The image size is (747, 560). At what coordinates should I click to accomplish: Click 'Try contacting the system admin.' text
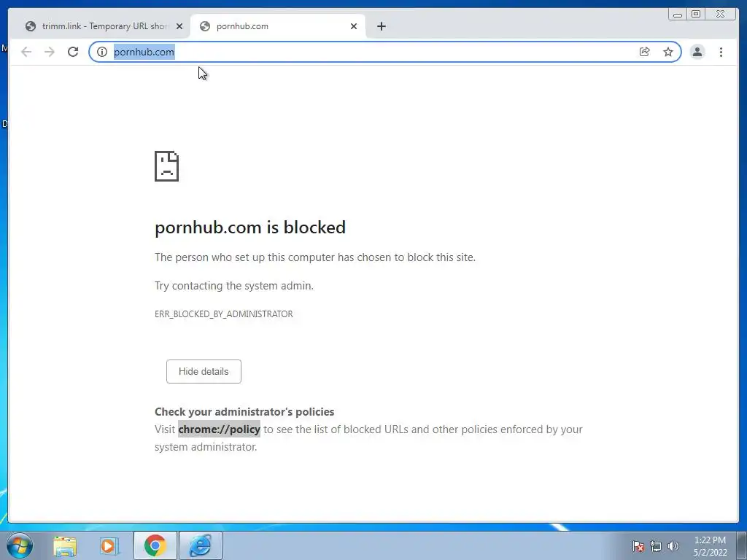click(234, 286)
